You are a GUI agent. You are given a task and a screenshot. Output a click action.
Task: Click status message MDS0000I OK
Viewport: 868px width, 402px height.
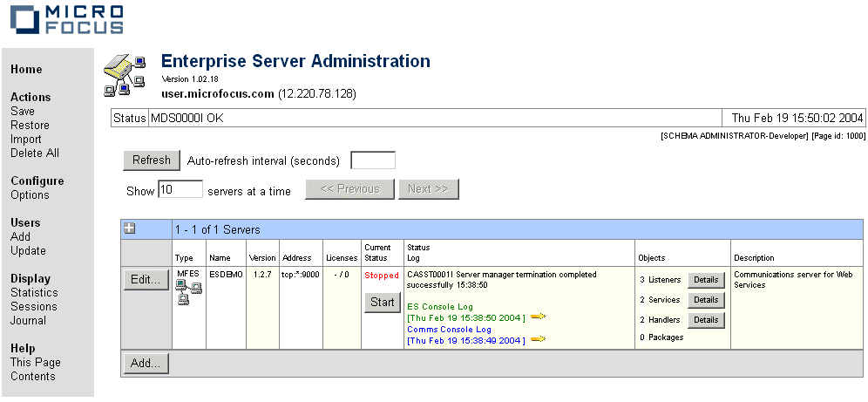(187, 118)
